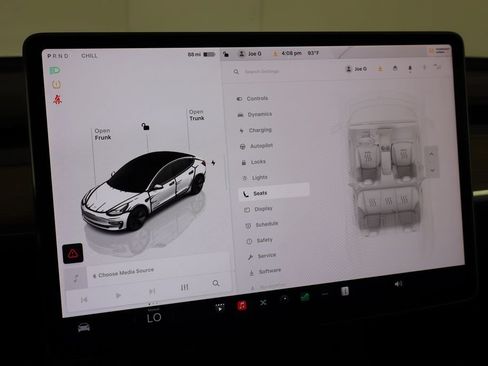Tap the up arrow beside the seat diagram
Image resolution: width=488 pixels, height=366 pixels.
(431, 154)
